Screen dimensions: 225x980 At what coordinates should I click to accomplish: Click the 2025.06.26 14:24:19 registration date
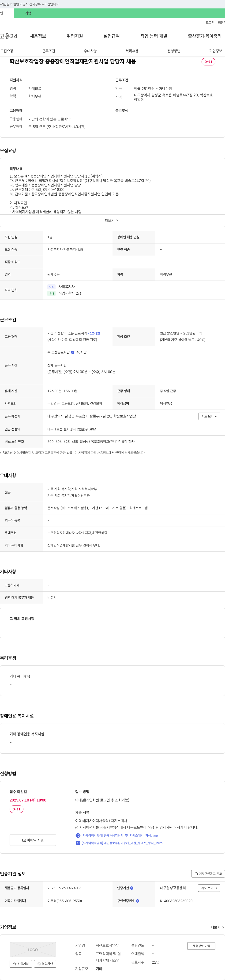pos(64,888)
